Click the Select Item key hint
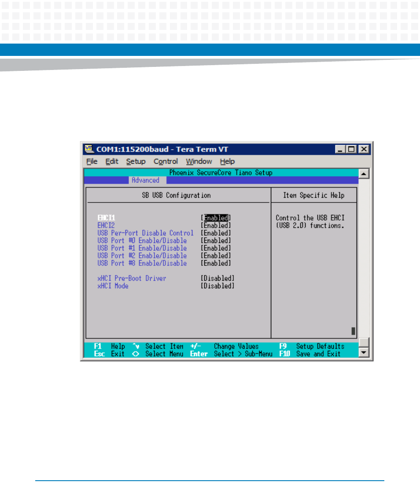Viewport: 420px width, 504px height. click(x=158, y=346)
